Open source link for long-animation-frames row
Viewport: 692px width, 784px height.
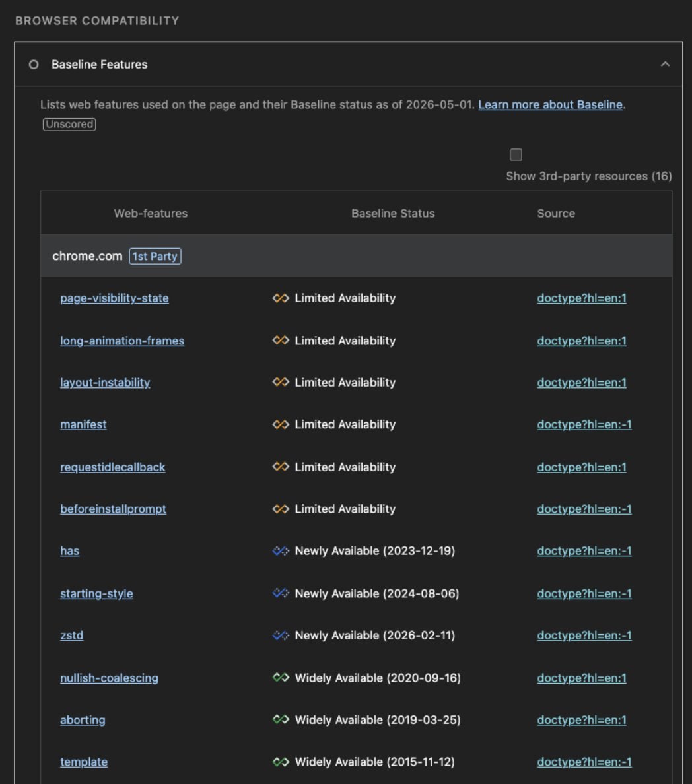pyautogui.click(x=582, y=341)
